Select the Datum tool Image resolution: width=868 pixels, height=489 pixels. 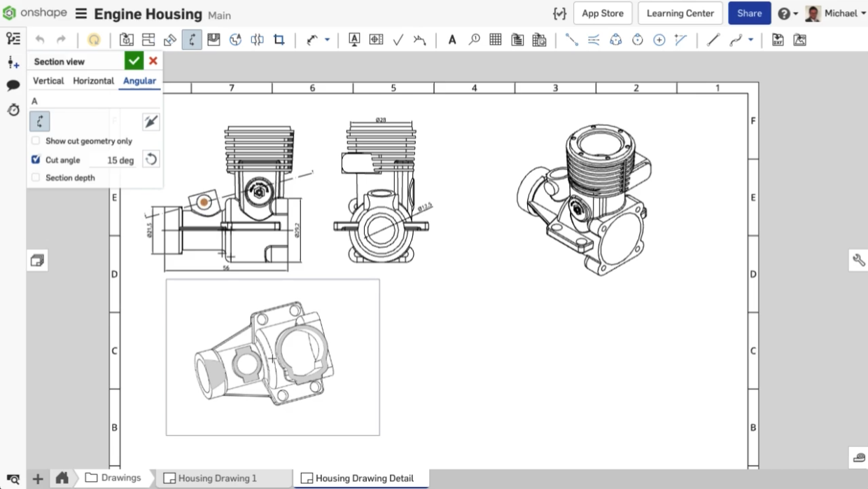[x=354, y=40]
